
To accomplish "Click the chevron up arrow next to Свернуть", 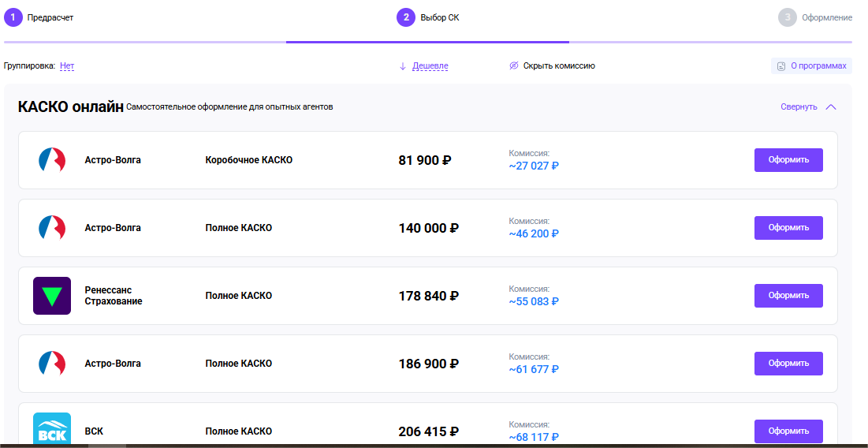I will 830,107.
